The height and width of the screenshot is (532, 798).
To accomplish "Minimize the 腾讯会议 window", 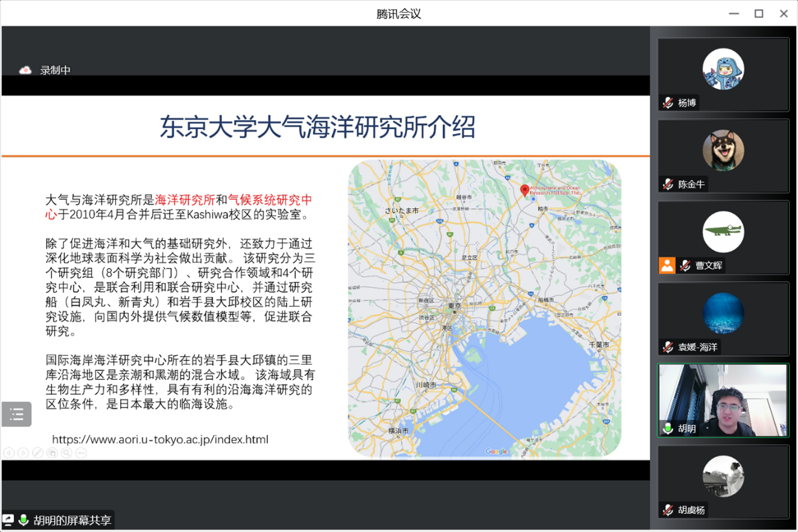I will point(734,13).
